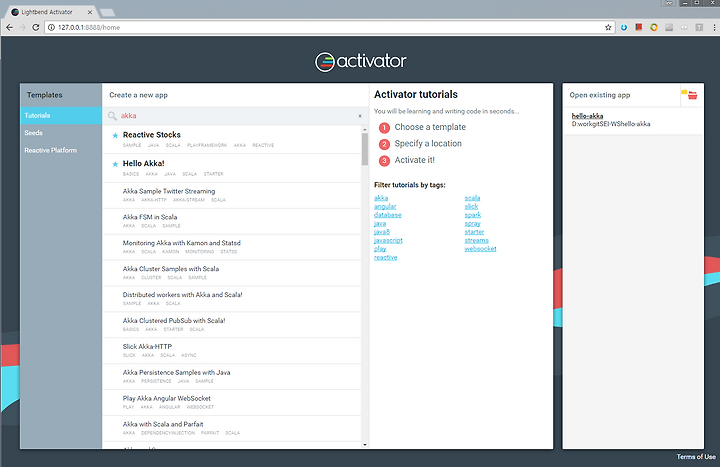The image size is (720, 467).
Task: Reload the page with refresh icon
Action: 35,28
